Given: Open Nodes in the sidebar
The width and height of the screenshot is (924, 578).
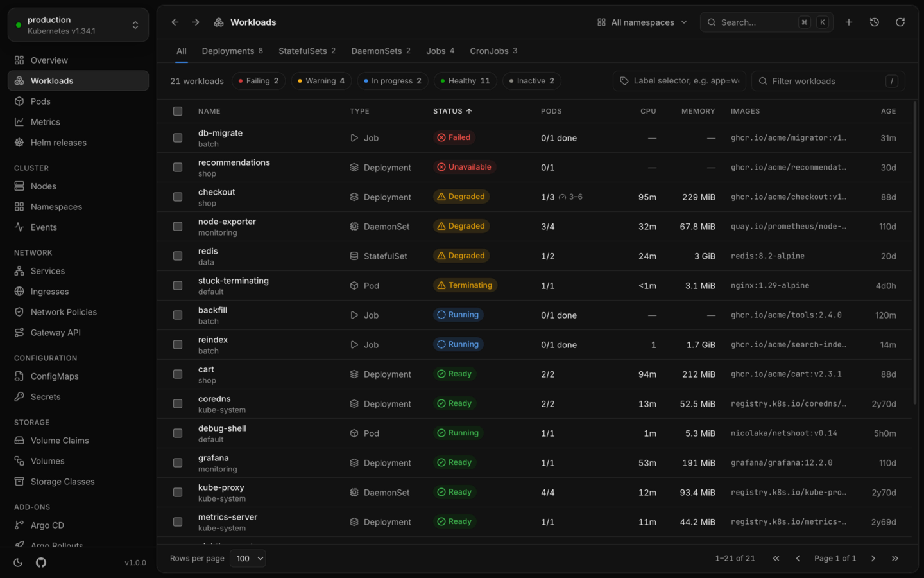Looking at the screenshot, I should click(x=78, y=186).
